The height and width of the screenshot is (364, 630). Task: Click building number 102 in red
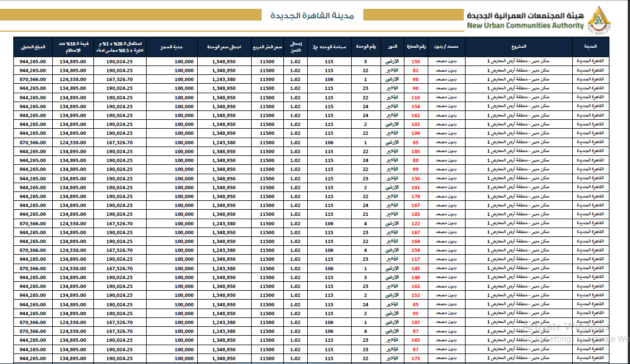point(416,124)
